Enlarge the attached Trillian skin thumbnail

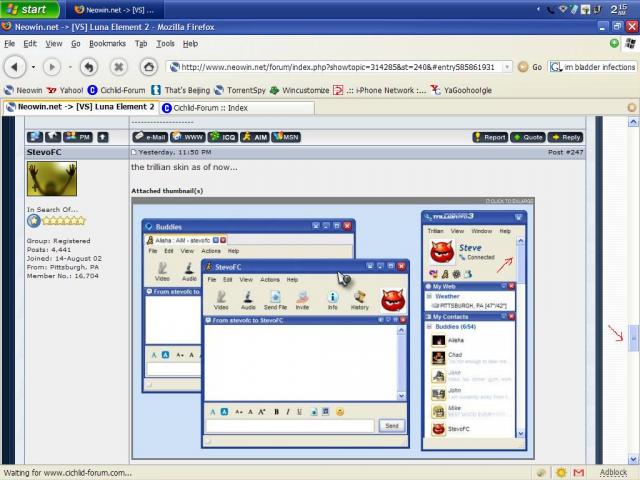(x=333, y=329)
